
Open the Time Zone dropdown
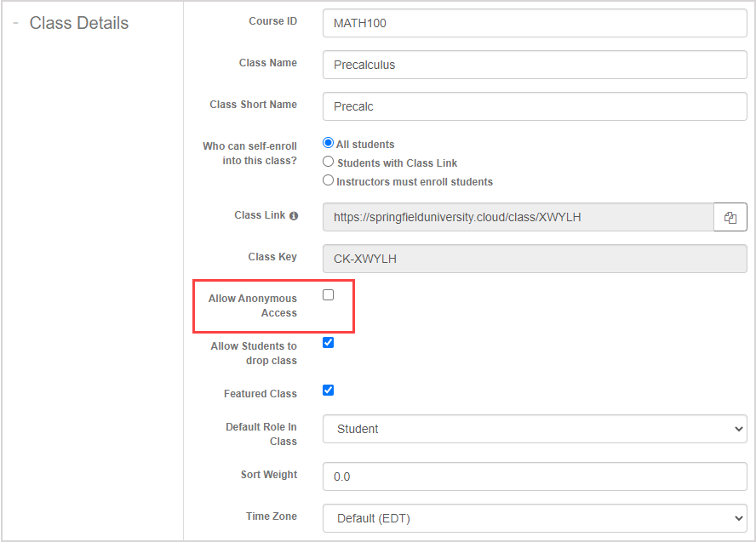[x=534, y=517]
